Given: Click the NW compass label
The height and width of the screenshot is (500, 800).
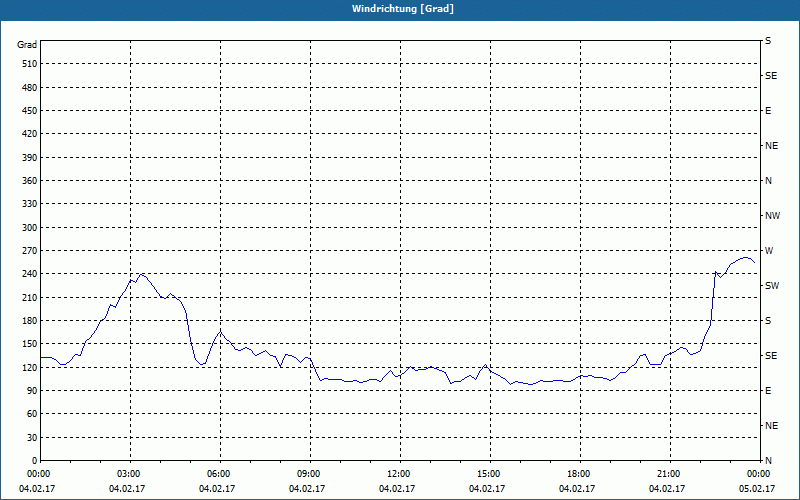Looking at the screenshot, I should click(772, 216).
